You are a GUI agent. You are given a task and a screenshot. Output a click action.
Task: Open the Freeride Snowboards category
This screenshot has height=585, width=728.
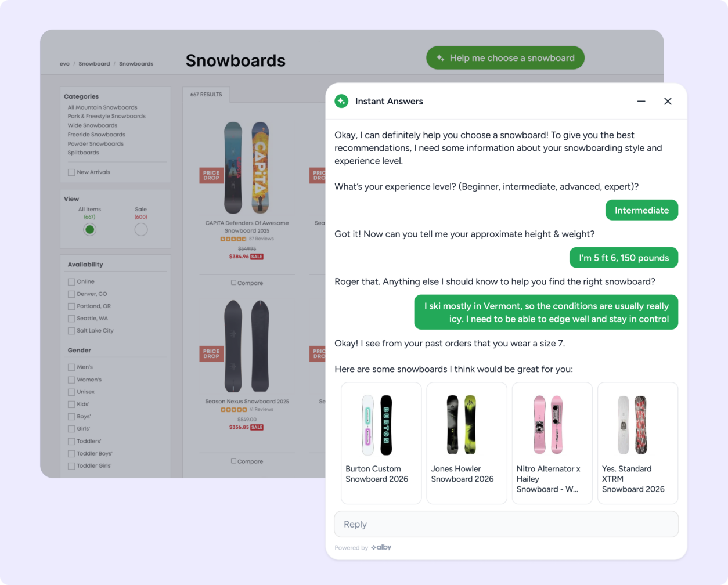(96, 135)
